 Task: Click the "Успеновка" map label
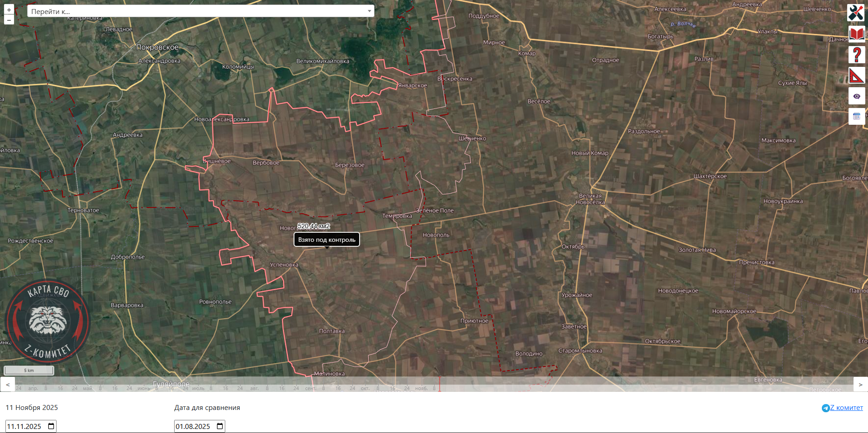pos(284,265)
